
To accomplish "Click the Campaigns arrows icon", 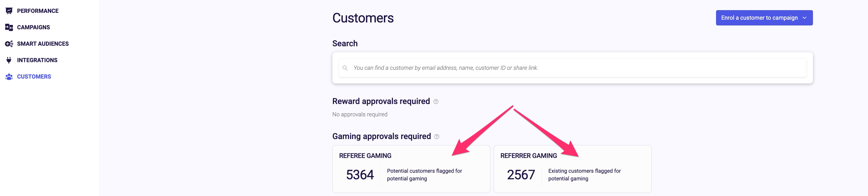I will click(x=9, y=27).
